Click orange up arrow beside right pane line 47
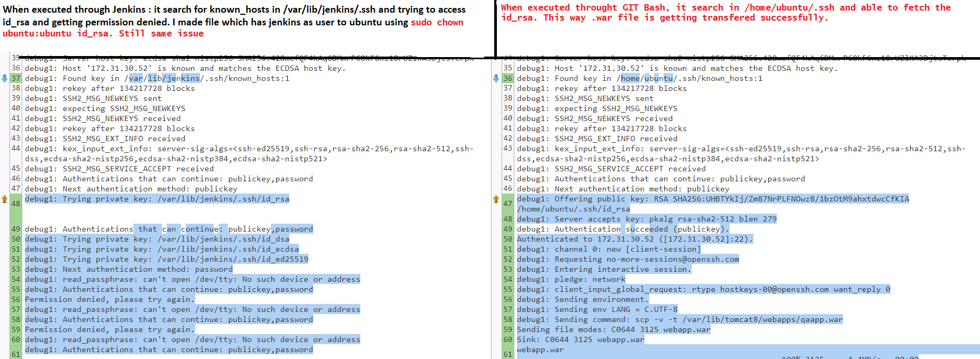Viewport: 980px width, 359px height. (x=496, y=199)
